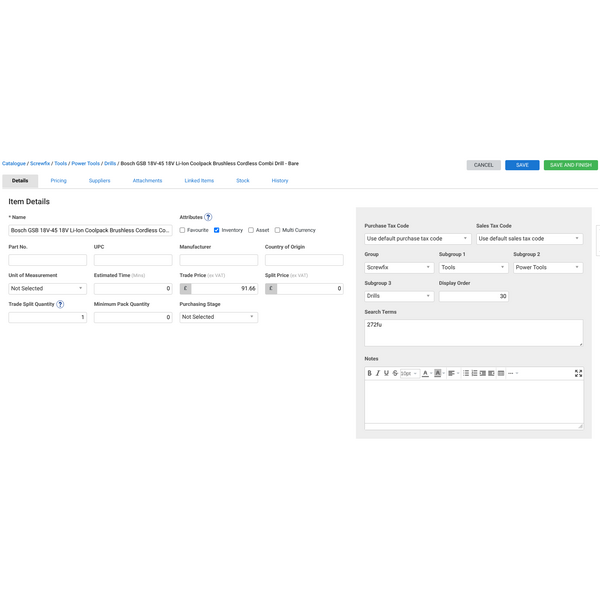Viewport: 600px width, 600px height.
Task: Underline text in the Notes editor
Action: coord(386,373)
